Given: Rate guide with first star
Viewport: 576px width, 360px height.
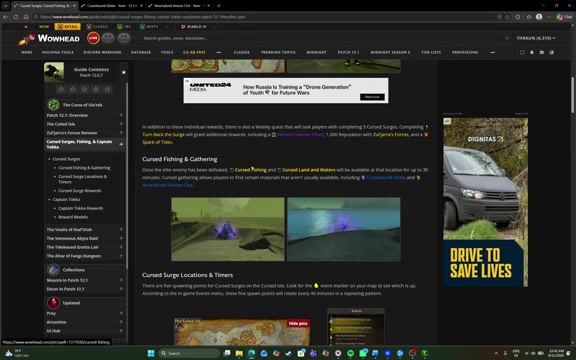Looking at the screenshot, I should pyautogui.click(x=61, y=89).
